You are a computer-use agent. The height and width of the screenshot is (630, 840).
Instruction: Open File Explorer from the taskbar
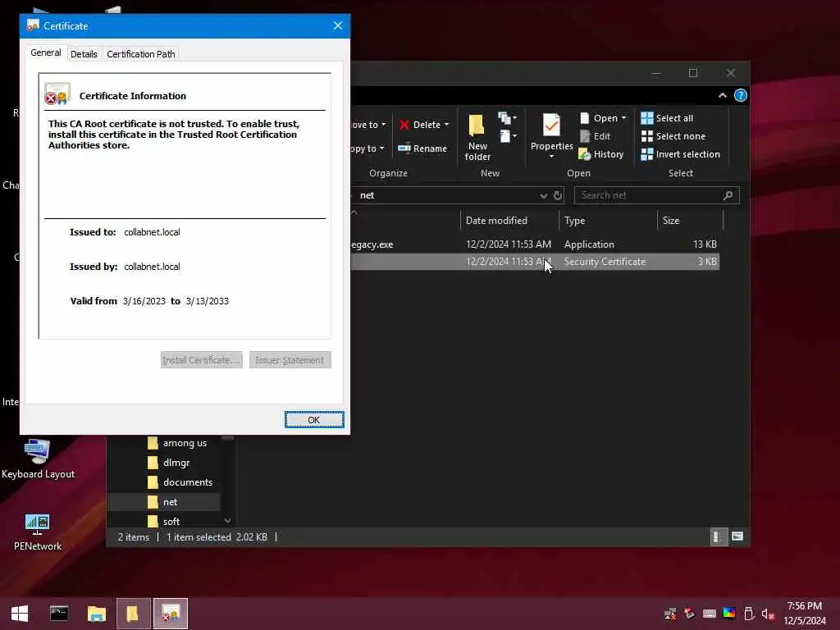[97, 614]
